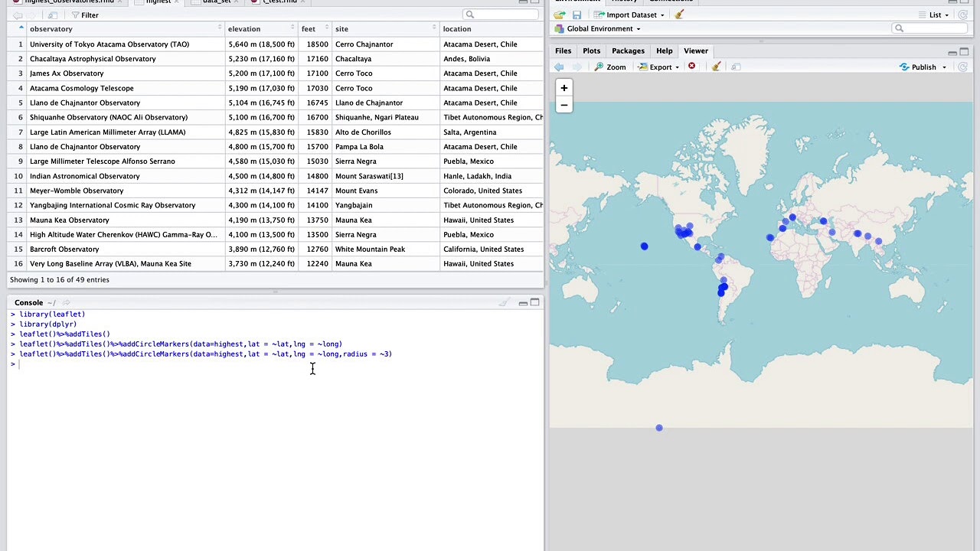Minimize the Console pane
The image size is (980, 551).
[523, 303]
